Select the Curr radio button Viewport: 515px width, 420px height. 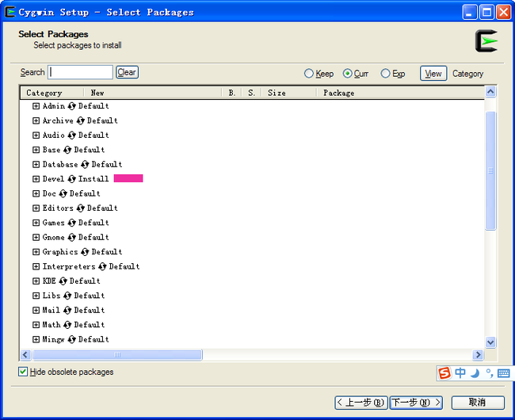pos(348,74)
